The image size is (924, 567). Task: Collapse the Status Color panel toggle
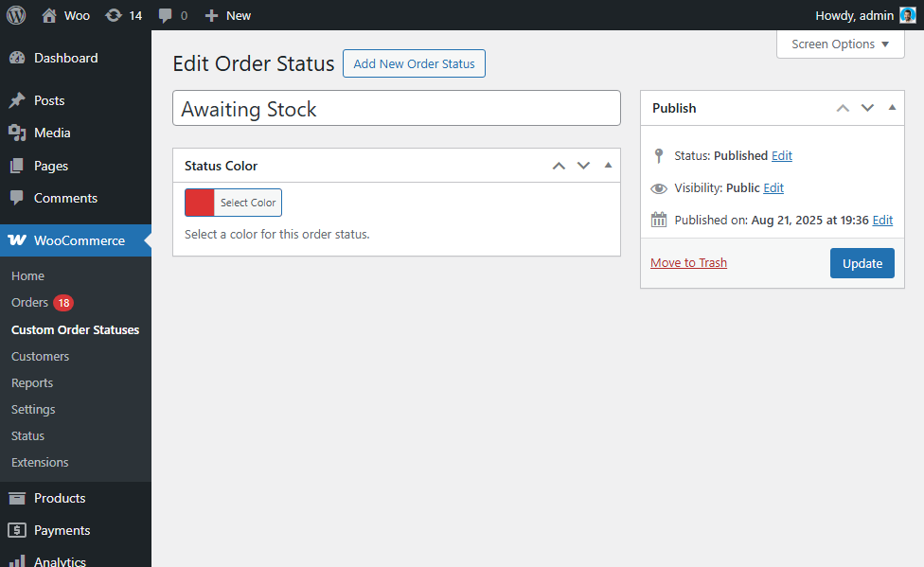tap(608, 165)
